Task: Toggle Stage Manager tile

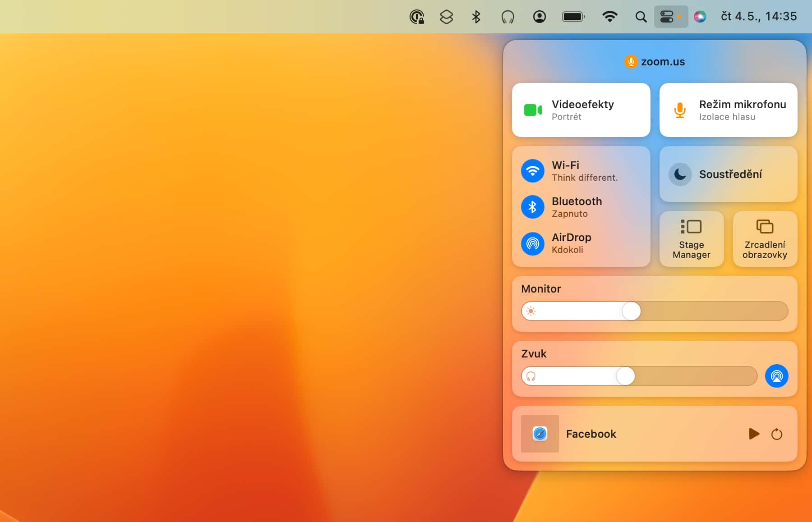Action: (692, 239)
